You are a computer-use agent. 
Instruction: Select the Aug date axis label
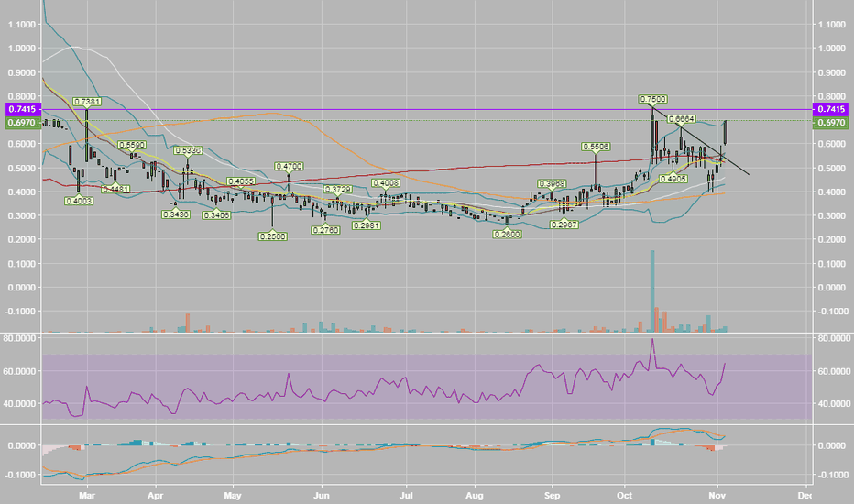click(475, 495)
